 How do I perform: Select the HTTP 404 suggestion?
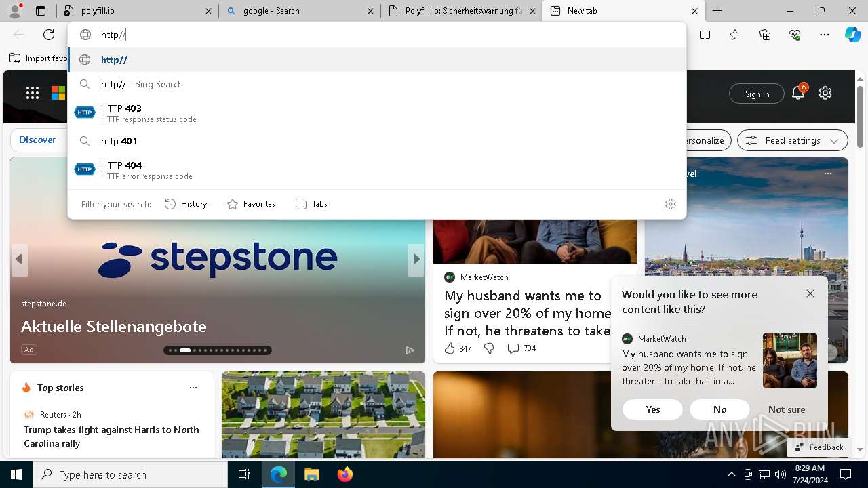(377, 170)
